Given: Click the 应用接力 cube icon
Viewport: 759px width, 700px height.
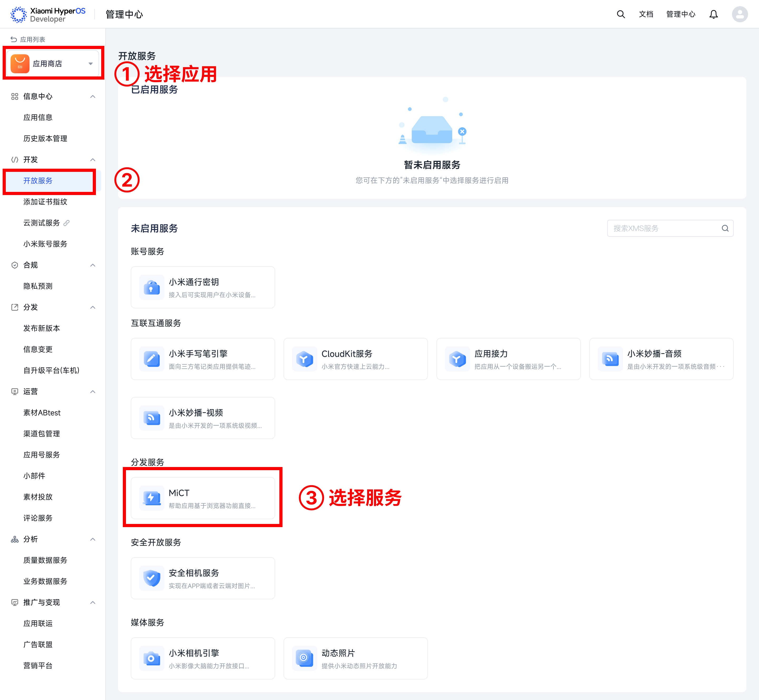Looking at the screenshot, I should 458,359.
